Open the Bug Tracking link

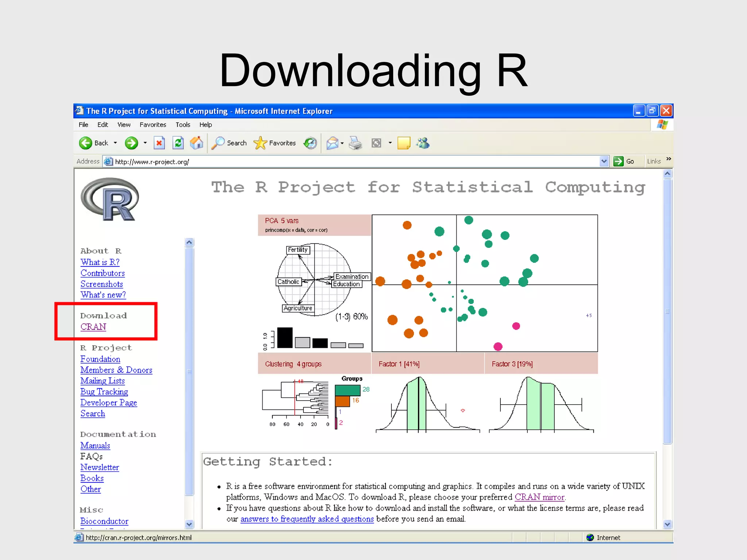(104, 392)
